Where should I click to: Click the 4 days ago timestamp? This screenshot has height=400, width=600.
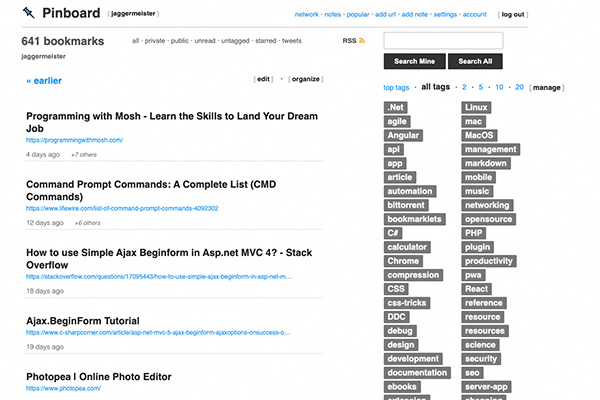[43, 155]
